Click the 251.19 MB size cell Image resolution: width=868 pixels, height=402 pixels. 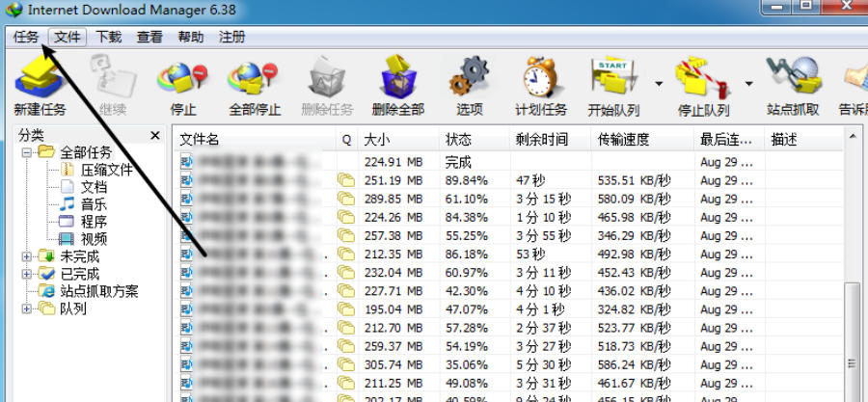(393, 180)
